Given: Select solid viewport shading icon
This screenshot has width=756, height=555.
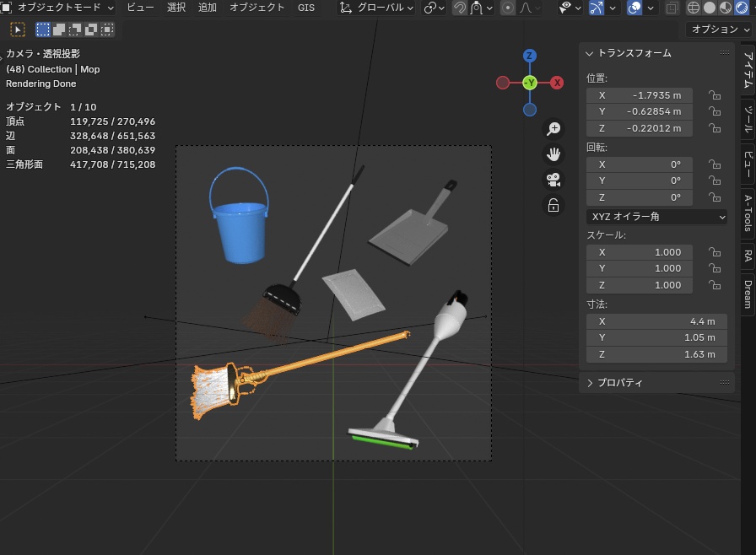Looking at the screenshot, I should [710, 8].
